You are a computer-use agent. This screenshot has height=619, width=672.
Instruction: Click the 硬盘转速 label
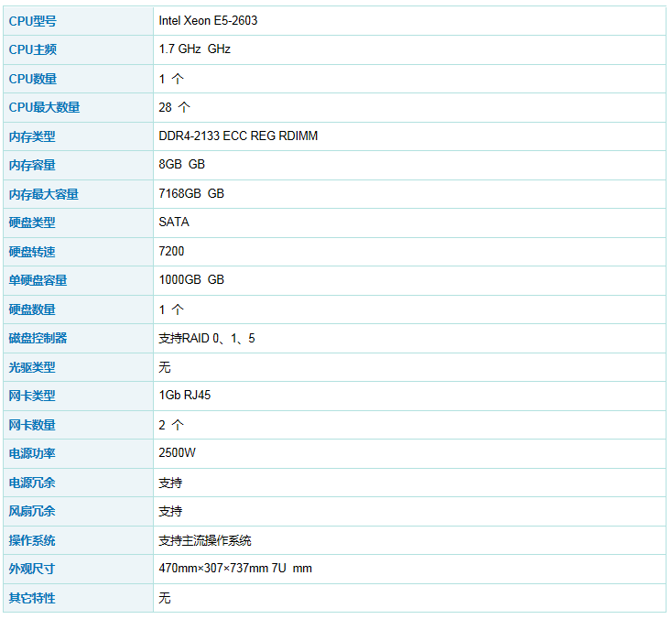click(x=32, y=252)
